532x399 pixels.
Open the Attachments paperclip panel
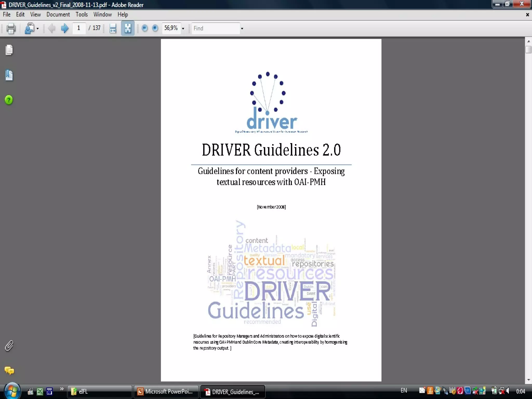pos(9,346)
